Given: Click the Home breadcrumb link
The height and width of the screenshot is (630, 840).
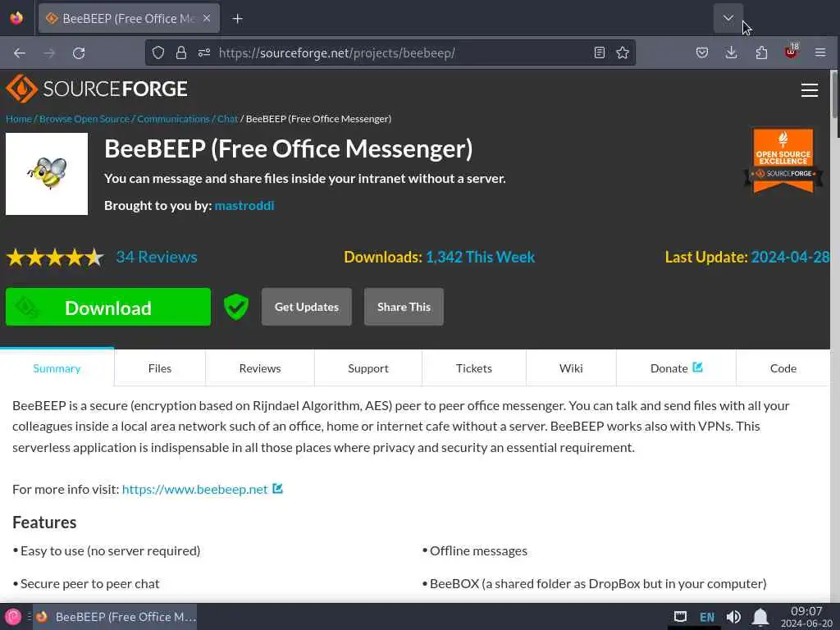Looking at the screenshot, I should 19,119.
